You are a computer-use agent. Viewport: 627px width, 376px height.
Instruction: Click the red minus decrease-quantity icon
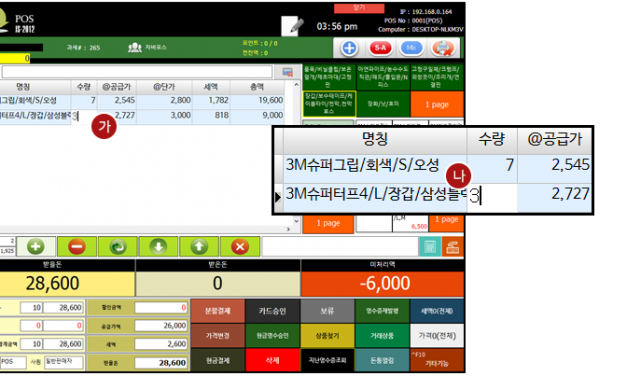tap(77, 246)
